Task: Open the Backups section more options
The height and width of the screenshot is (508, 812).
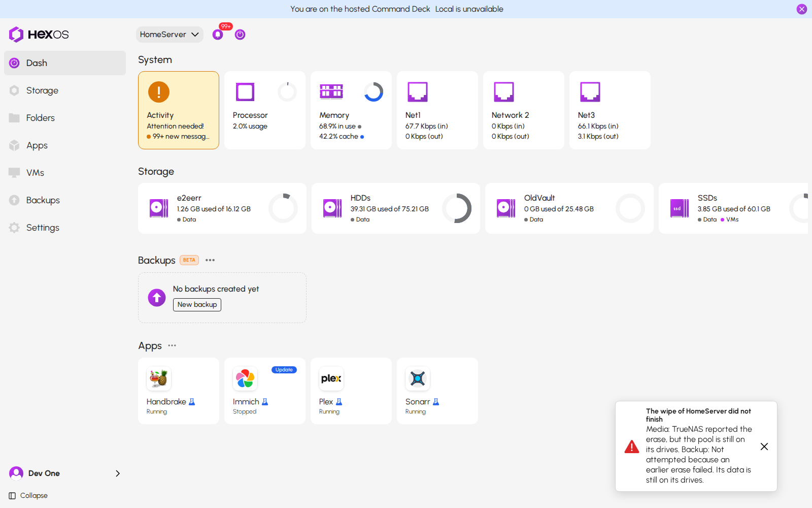Action: [x=210, y=260]
